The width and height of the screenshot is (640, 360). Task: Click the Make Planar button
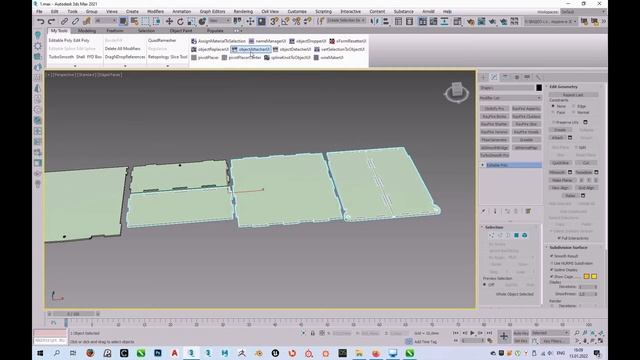pyautogui.click(x=562, y=180)
